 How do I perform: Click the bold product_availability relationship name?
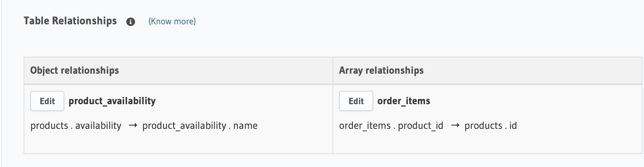112,101
